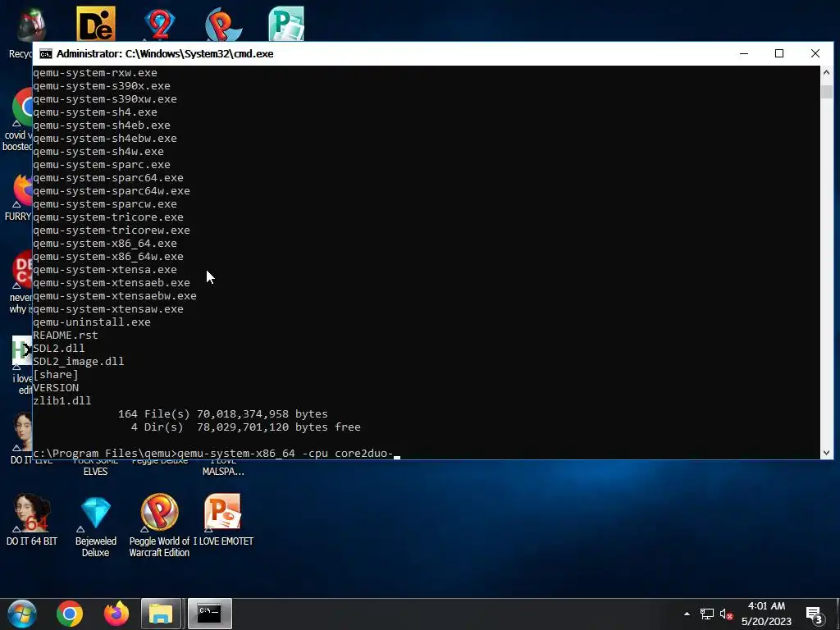Click the [share] directory listing line
Viewport: 840px width, 630px height.
[56, 374]
